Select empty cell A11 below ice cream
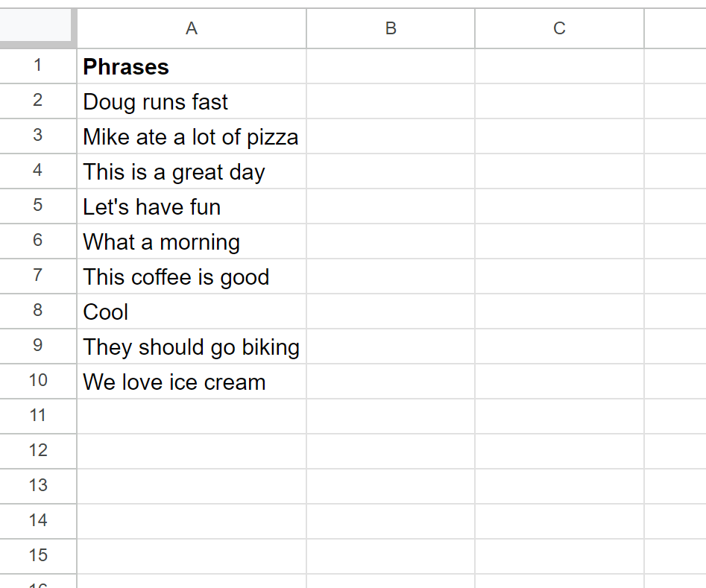Image resolution: width=706 pixels, height=588 pixels. point(192,416)
